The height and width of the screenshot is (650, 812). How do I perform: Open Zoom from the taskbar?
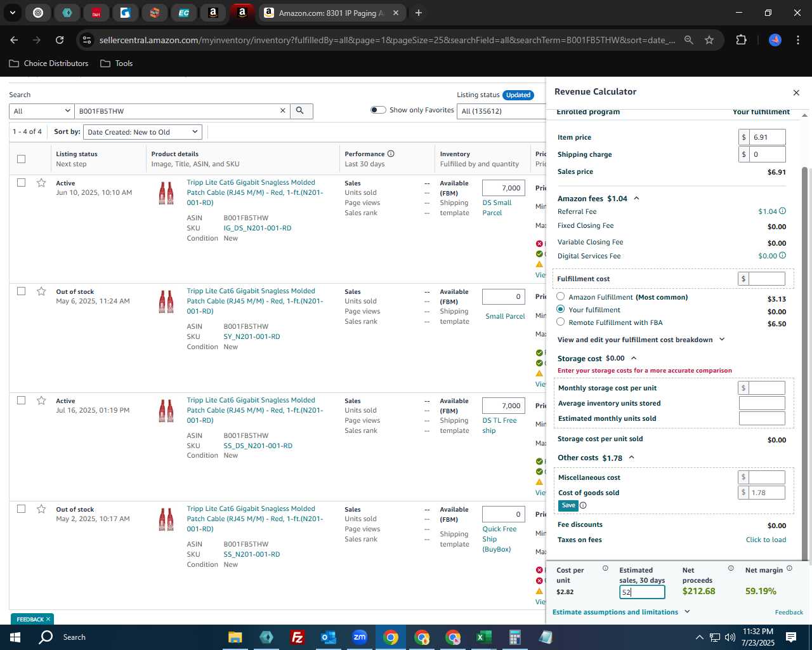coord(359,637)
